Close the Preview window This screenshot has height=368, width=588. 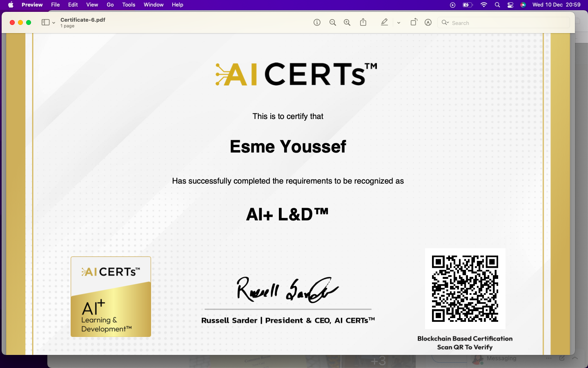pos(12,22)
